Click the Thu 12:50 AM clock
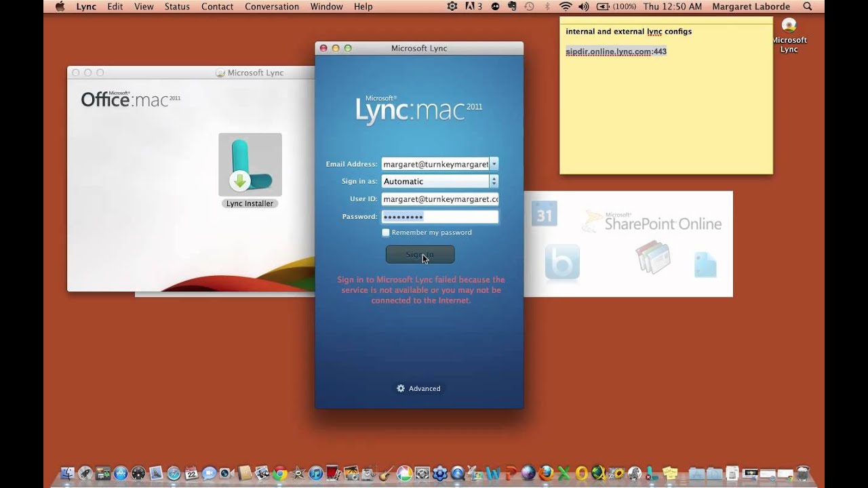This screenshot has width=868, height=488. pyautogui.click(x=672, y=7)
